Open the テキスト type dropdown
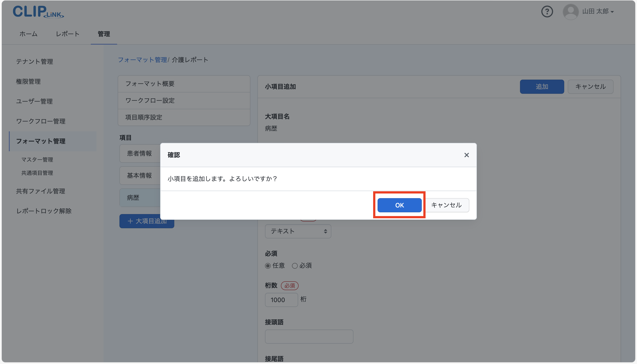Image resolution: width=637 pixels, height=364 pixels. coord(298,231)
